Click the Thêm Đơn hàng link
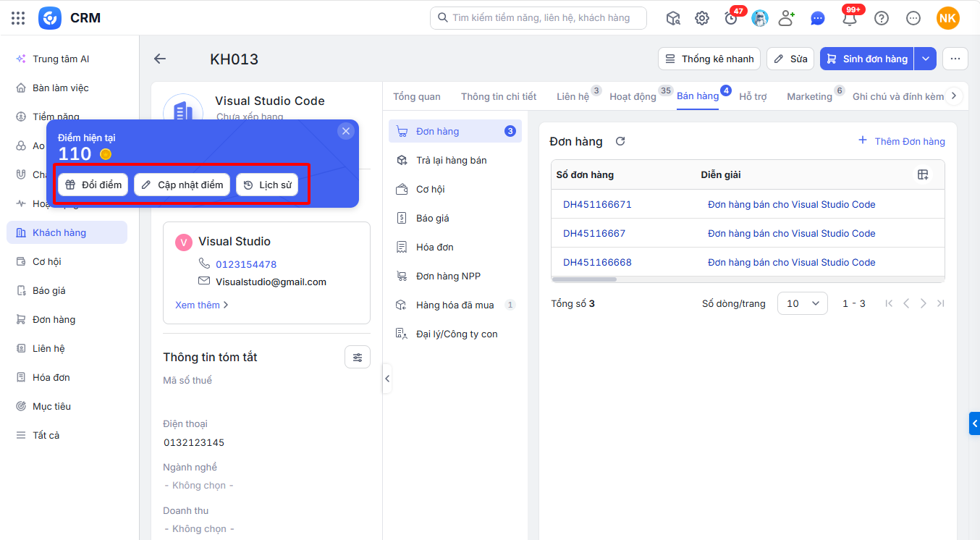Image resolution: width=980 pixels, height=540 pixels. [902, 141]
